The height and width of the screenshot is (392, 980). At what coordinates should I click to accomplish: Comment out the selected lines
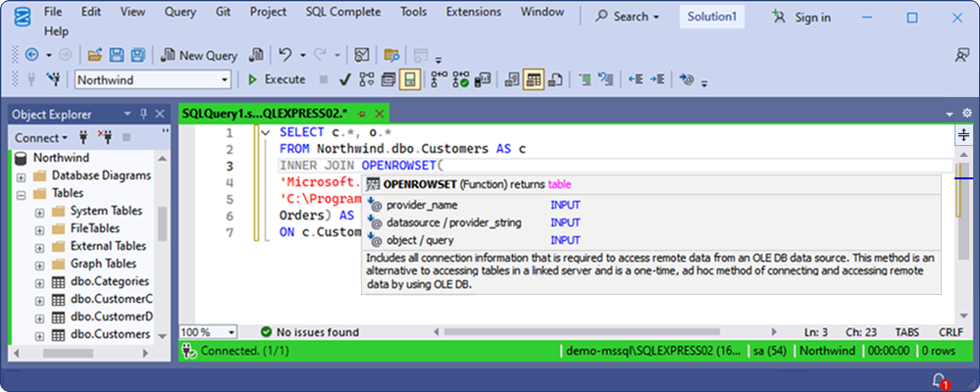(x=585, y=79)
